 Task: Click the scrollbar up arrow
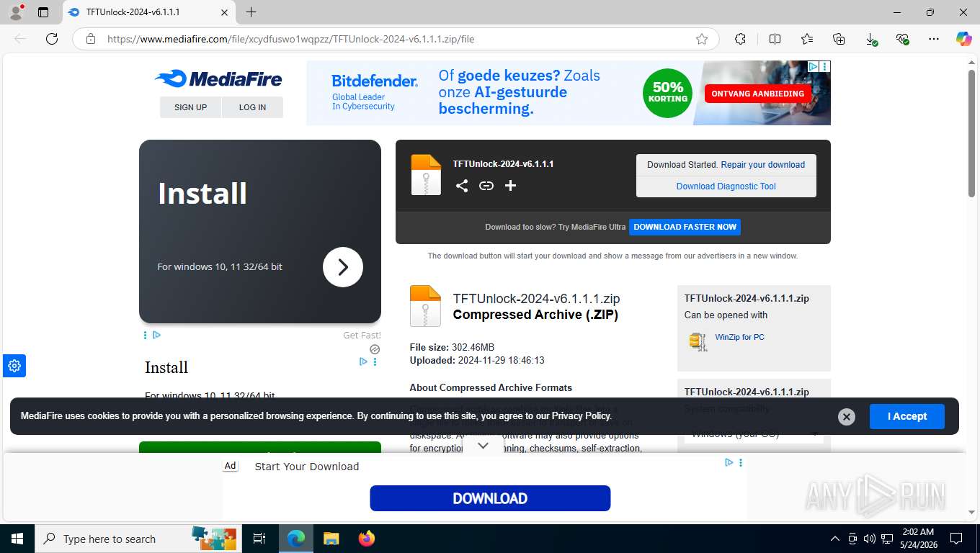[971, 63]
